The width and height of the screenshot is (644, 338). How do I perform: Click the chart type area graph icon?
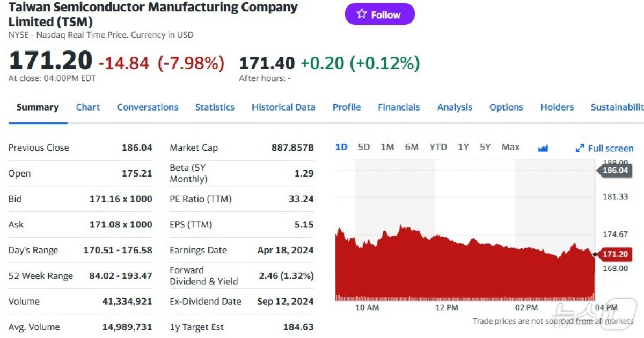tap(543, 148)
